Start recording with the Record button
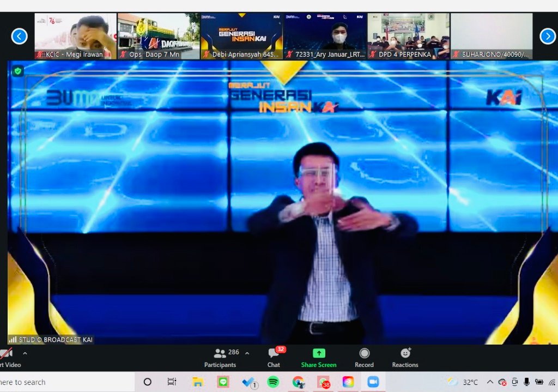The height and width of the screenshot is (392, 558). pos(364,358)
